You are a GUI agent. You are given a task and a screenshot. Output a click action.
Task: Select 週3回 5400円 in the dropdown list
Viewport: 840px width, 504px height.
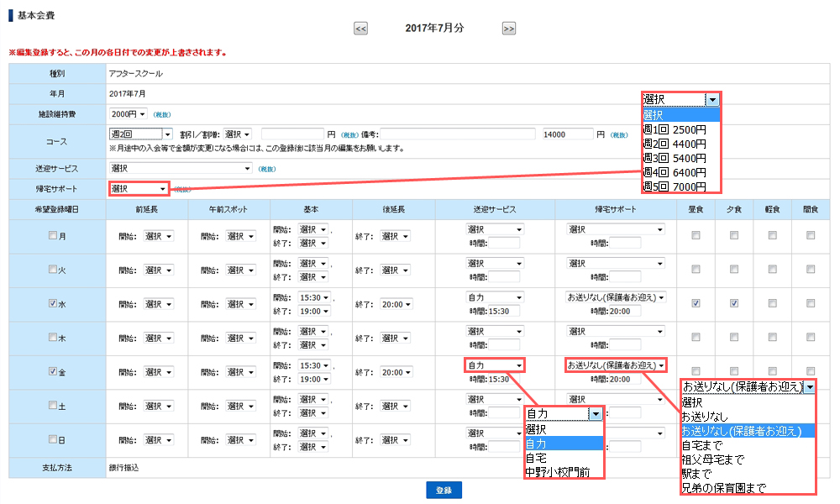[x=681, y=158]
